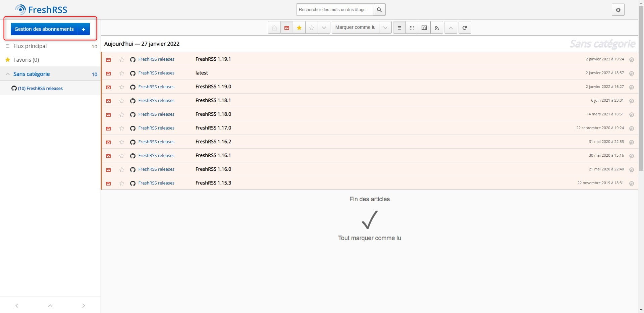
Task: Click the FreshRSS logo
Action: pyautogui.click(x=41, y=10)
